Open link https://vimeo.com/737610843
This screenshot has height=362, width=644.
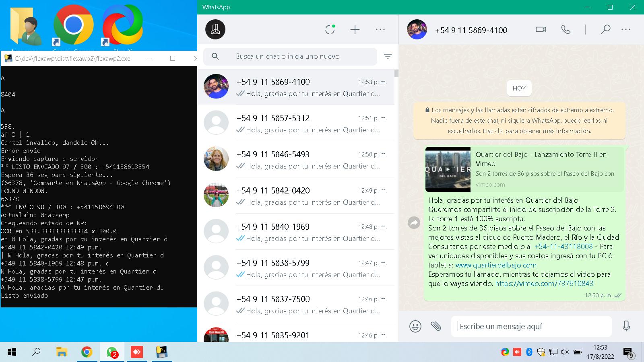point(544,284)
